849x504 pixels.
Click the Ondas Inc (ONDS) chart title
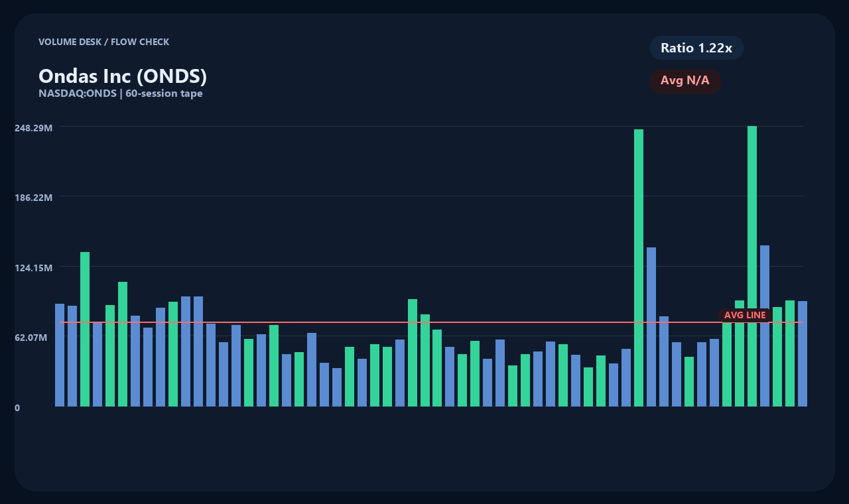point(123,76)
